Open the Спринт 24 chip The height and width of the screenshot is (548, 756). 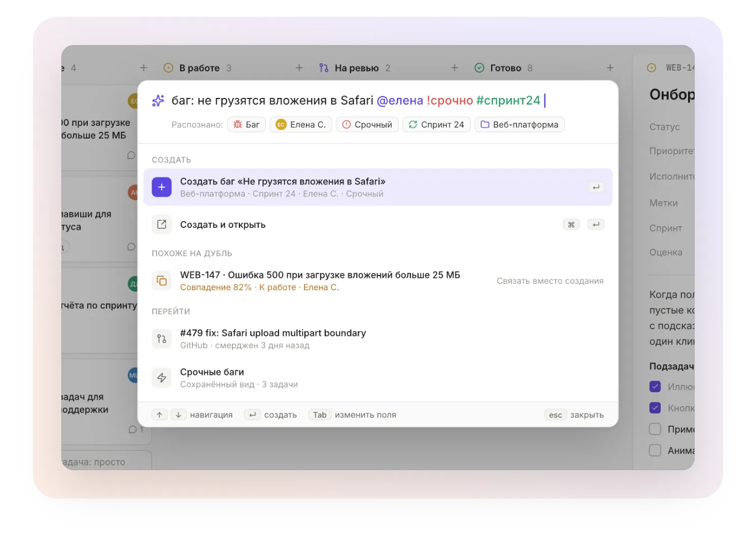coord(437,124)
